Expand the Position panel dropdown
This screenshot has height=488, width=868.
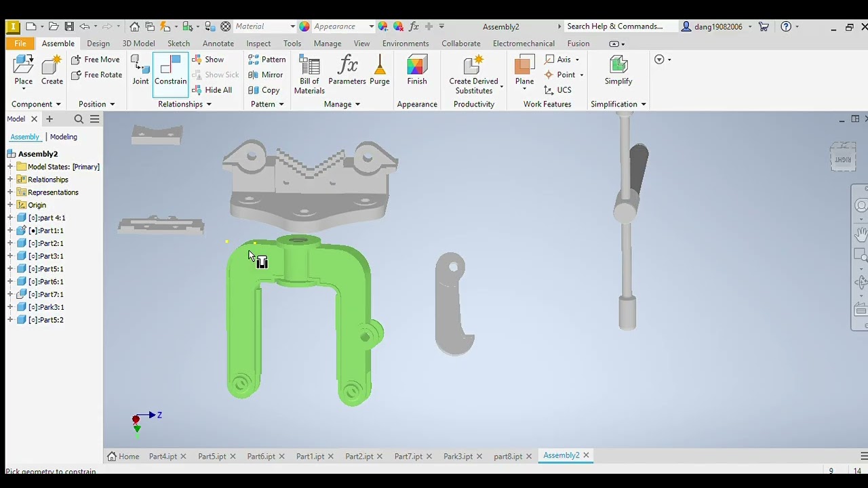[97, 104]
